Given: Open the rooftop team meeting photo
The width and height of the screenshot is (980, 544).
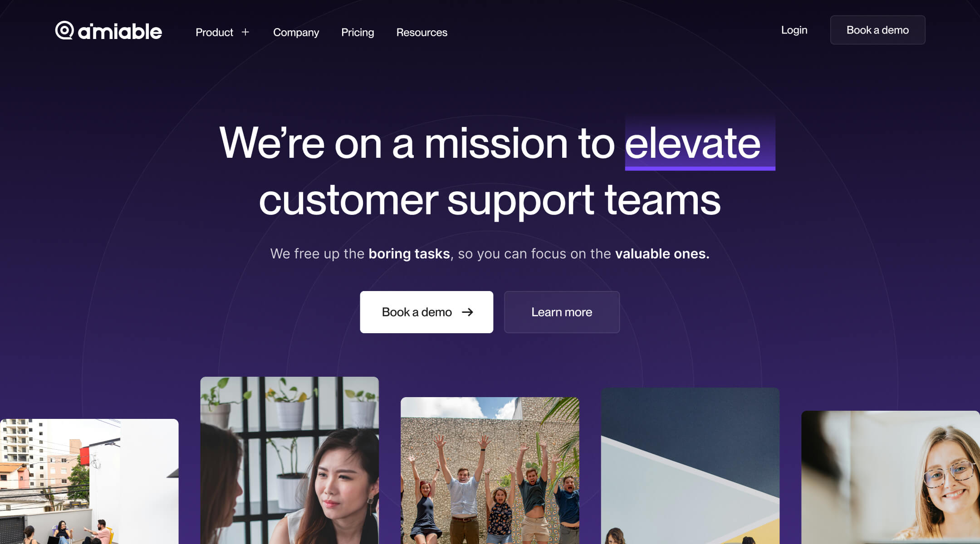Looking at the screenshot, I should click(x=89, y=481).
